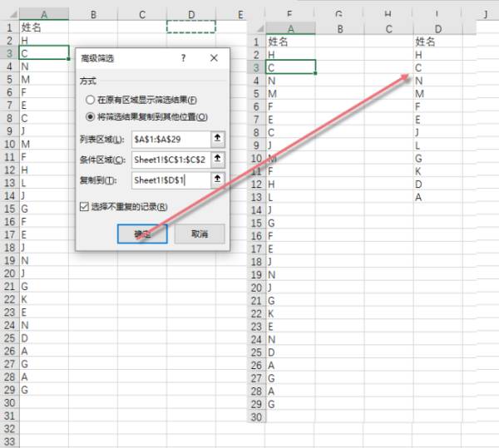Select column J header at far right
Screen dimensions: 499x448
[x=486, y=13]
